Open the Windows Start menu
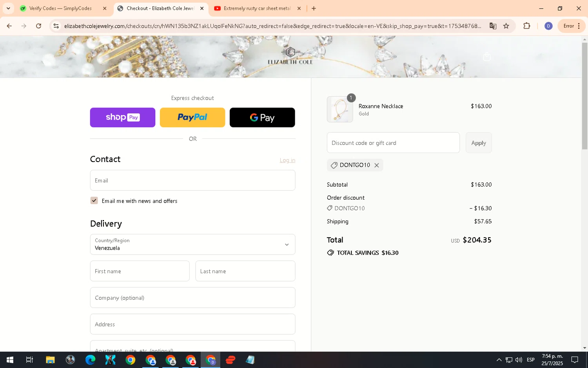The width and height of the screenshot is (588, 368). (10, 360)
